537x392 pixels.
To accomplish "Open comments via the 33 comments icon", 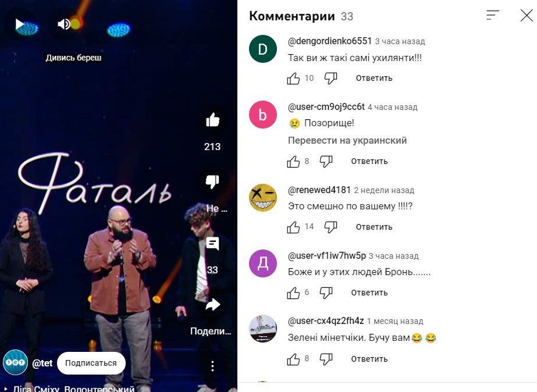I will 213,244.
